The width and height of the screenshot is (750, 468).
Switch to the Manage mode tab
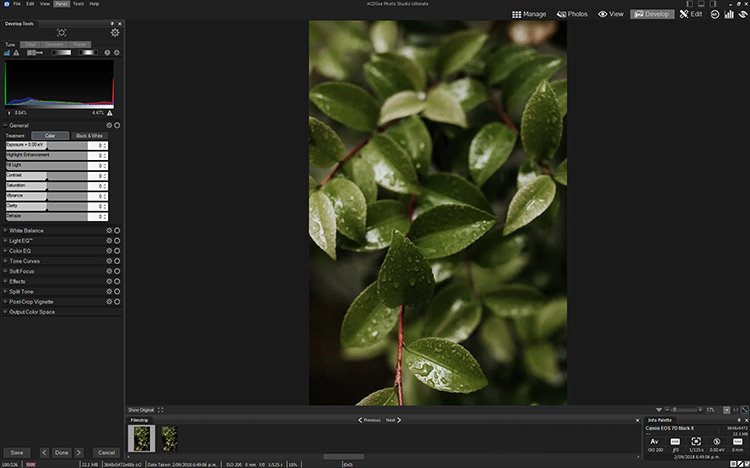(x=528, y=15)
